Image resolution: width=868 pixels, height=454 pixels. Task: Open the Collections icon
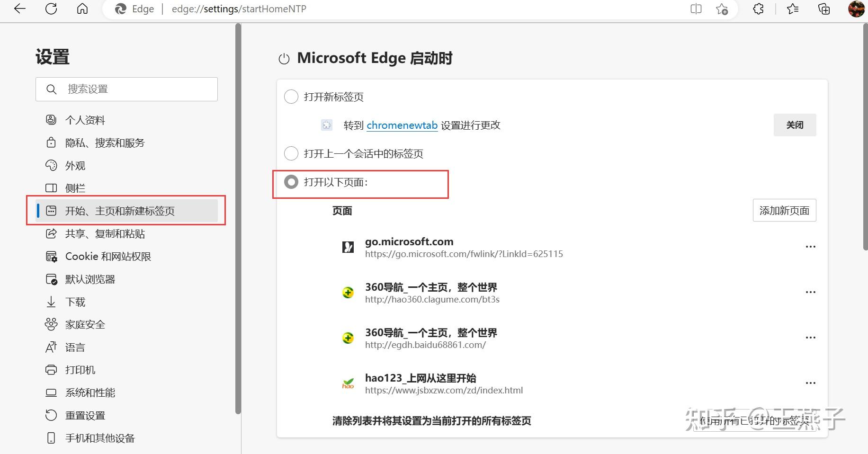[824, 9]
